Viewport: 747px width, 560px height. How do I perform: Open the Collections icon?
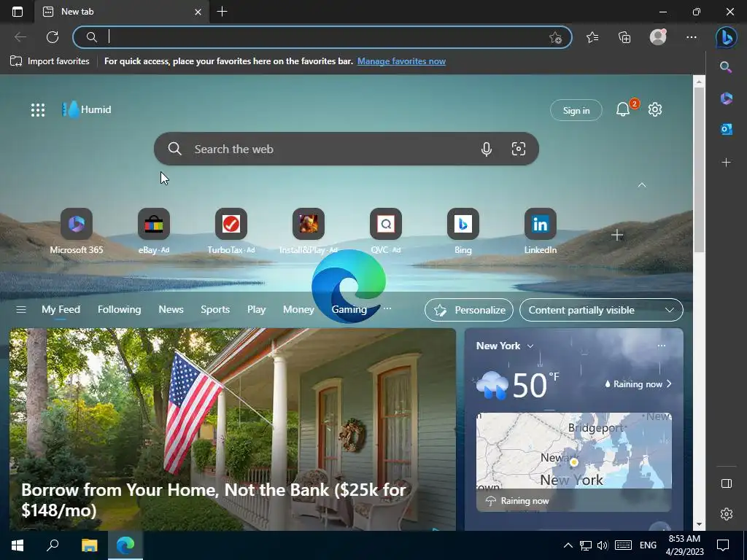[624, 37]
